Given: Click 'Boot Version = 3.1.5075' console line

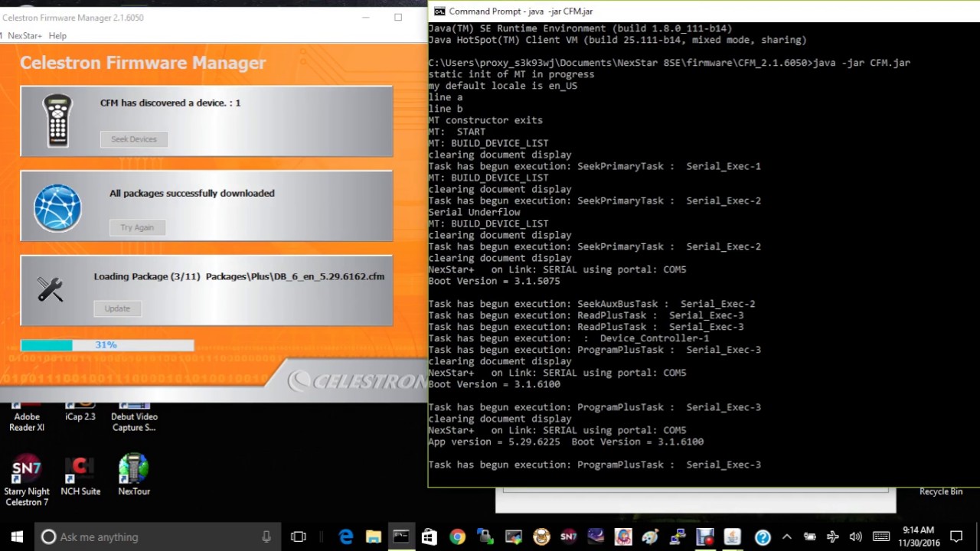Looking at the screenshot, I should pos(494,281).
